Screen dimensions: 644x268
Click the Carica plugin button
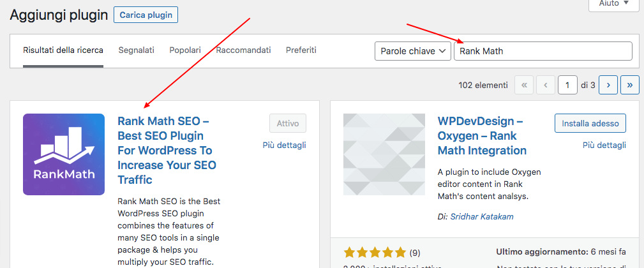146,15
